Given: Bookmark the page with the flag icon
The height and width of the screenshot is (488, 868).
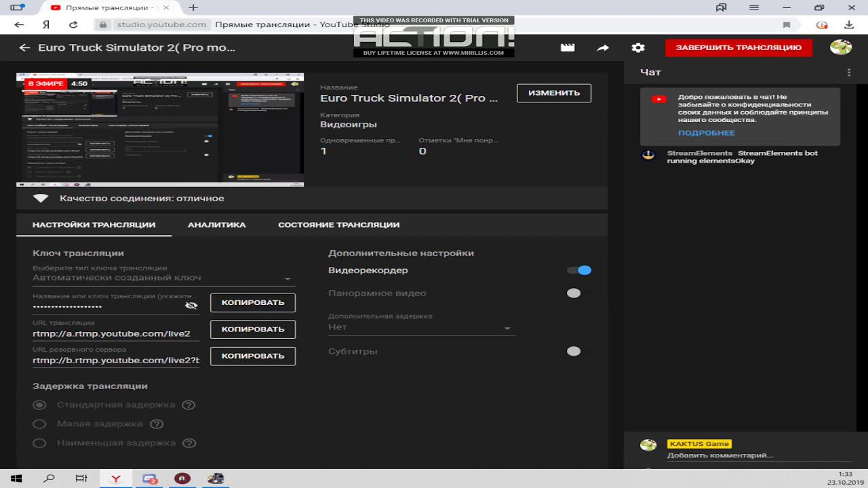Looking at the screenshot, I should pyautogui.click(x=787, y=24).
